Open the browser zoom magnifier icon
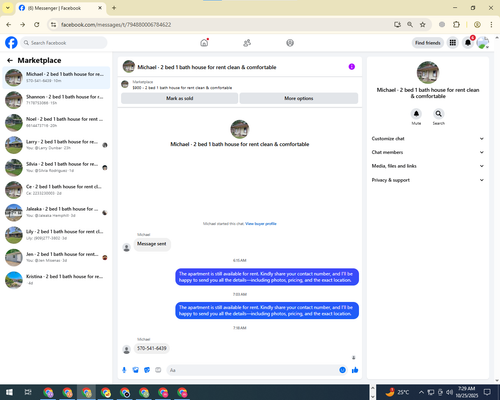 [410, 25]
